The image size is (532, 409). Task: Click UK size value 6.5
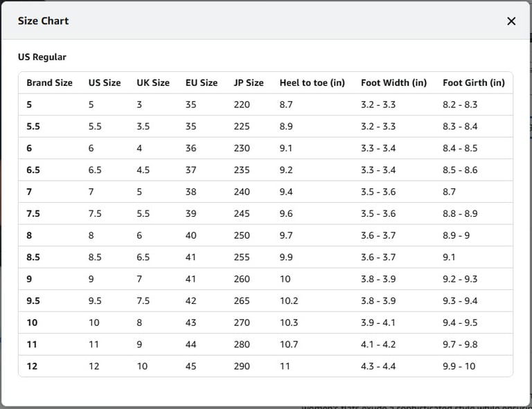coord(143,257)
